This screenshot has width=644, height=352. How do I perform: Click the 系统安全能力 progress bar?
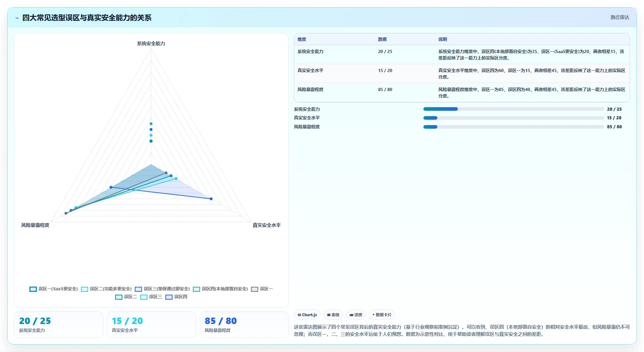pos(513,109)
